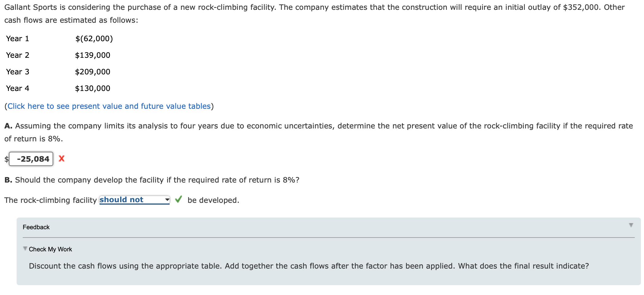644x295 pixels.
Task: Collapse Feedback panel using right-side triangle
Action: 631,225
